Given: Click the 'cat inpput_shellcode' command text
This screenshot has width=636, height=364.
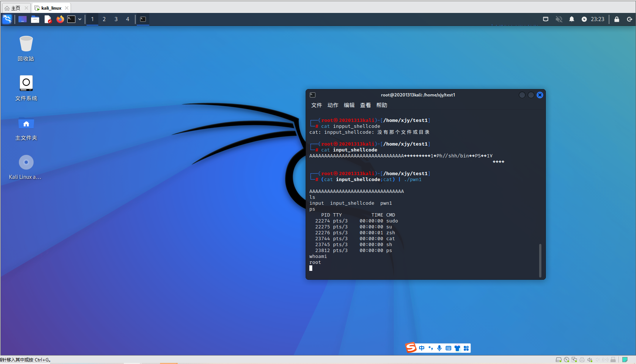Looking at the screenshot, I should pos(351,126).
